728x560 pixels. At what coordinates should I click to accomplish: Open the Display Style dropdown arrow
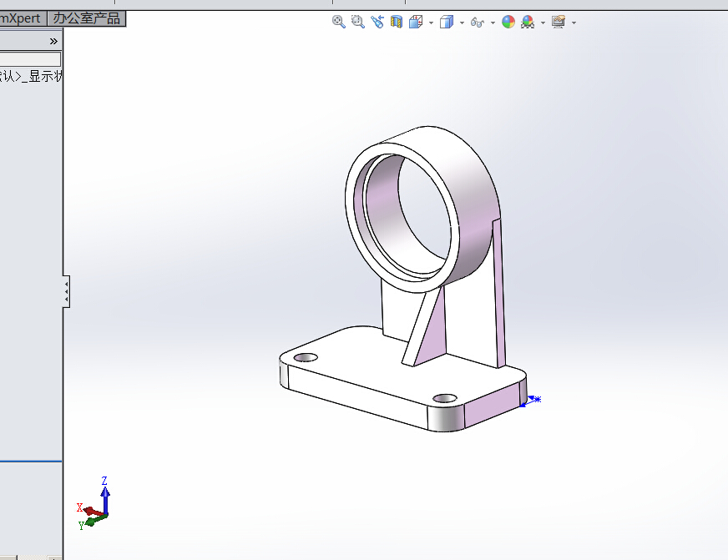[462, 23]
